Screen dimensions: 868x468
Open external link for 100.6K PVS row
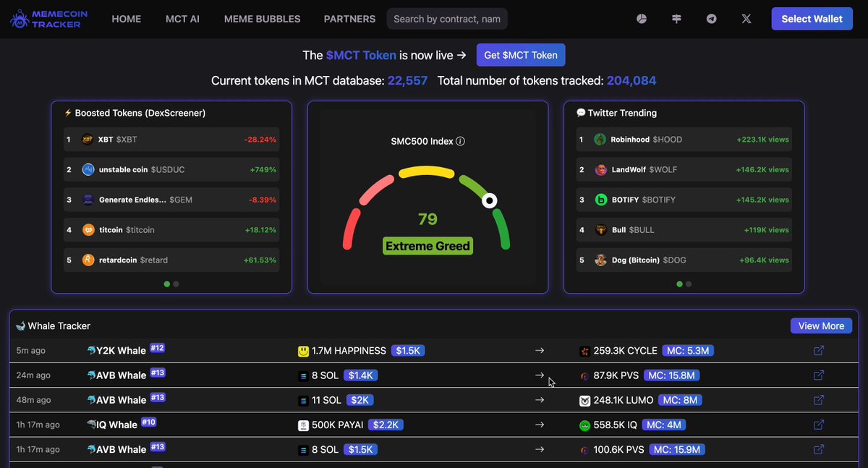[819, 449]
